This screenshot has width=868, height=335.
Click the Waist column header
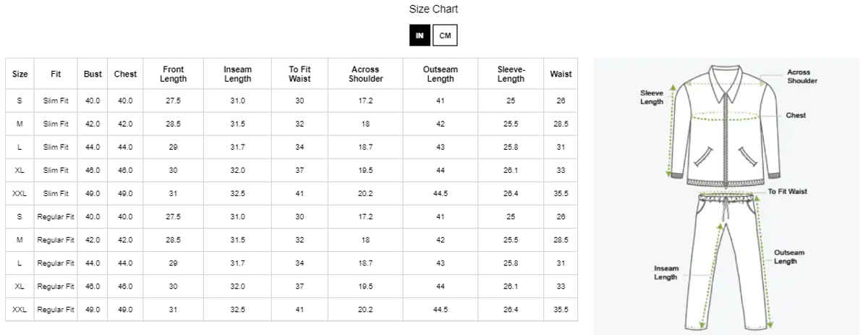click(561, 74)
